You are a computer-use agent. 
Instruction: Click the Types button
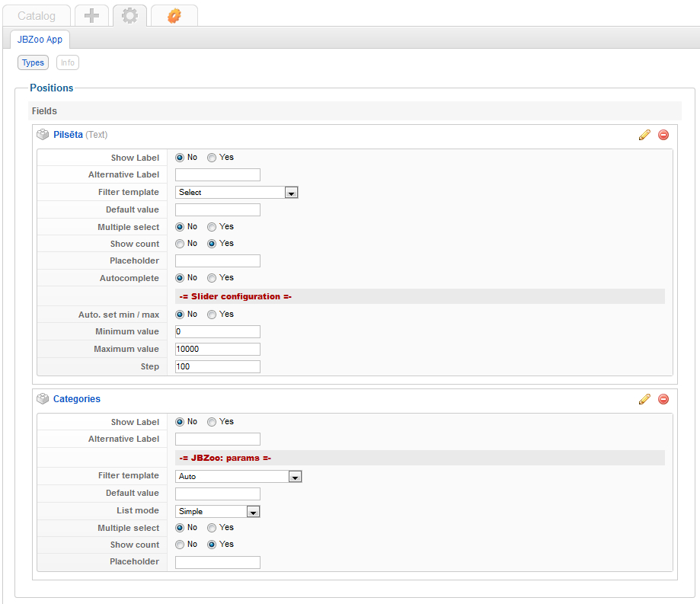33,63
